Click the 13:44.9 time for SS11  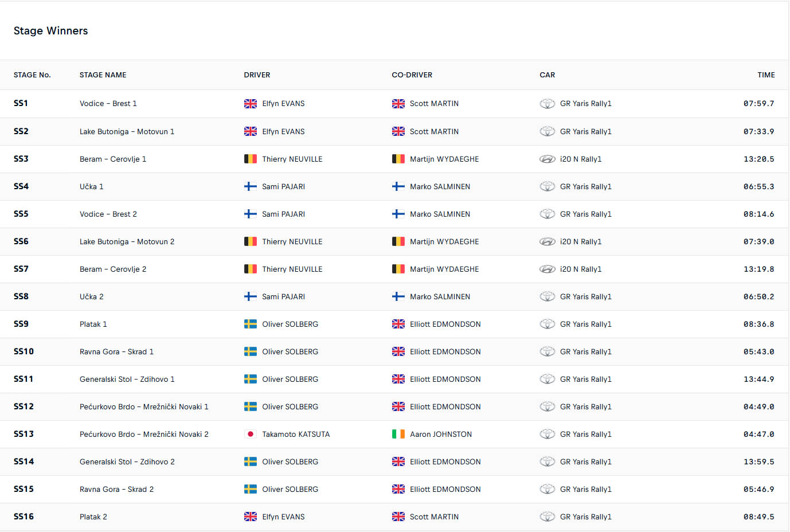[x=758, y=379]
